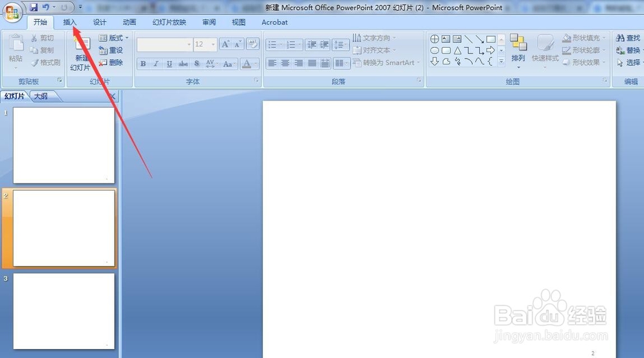Align text right
Viewport: 644px width, 358px height.
pyautogui.click(x=299, y=63)
